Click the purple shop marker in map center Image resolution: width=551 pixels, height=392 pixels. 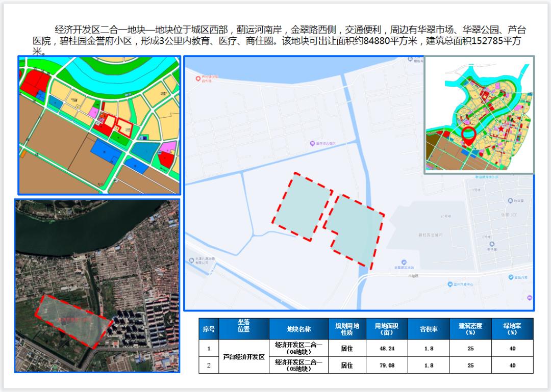[x=312, y=144]
